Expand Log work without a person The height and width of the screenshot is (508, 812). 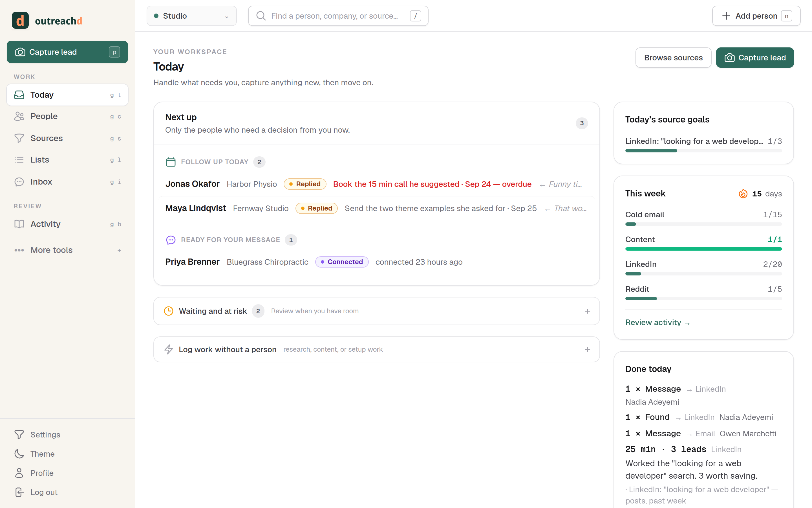[x=376, y=349]
